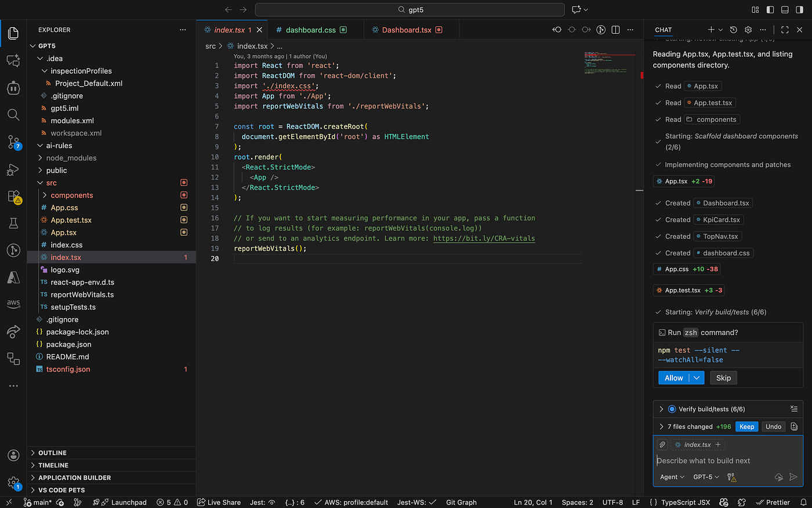Click the Undo button for file changes
This screenshot has height=508, width=812.
[773, 427]
